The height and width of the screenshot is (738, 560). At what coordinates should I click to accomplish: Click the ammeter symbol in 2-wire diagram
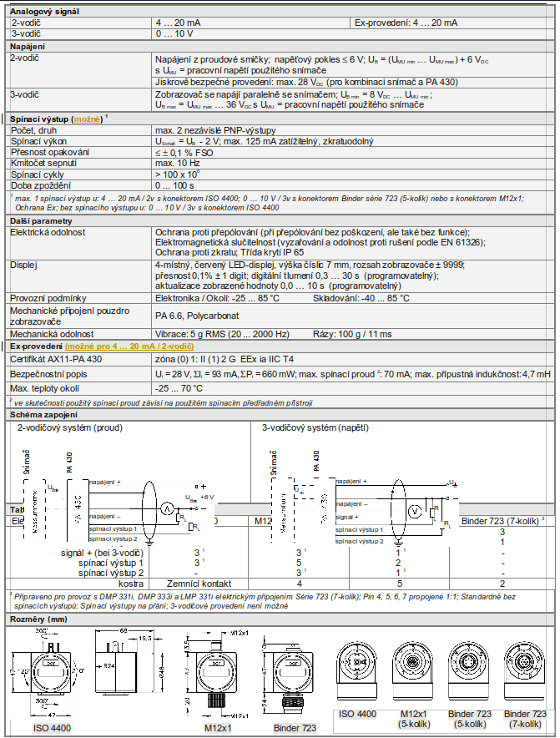click(x=166, y=508)
